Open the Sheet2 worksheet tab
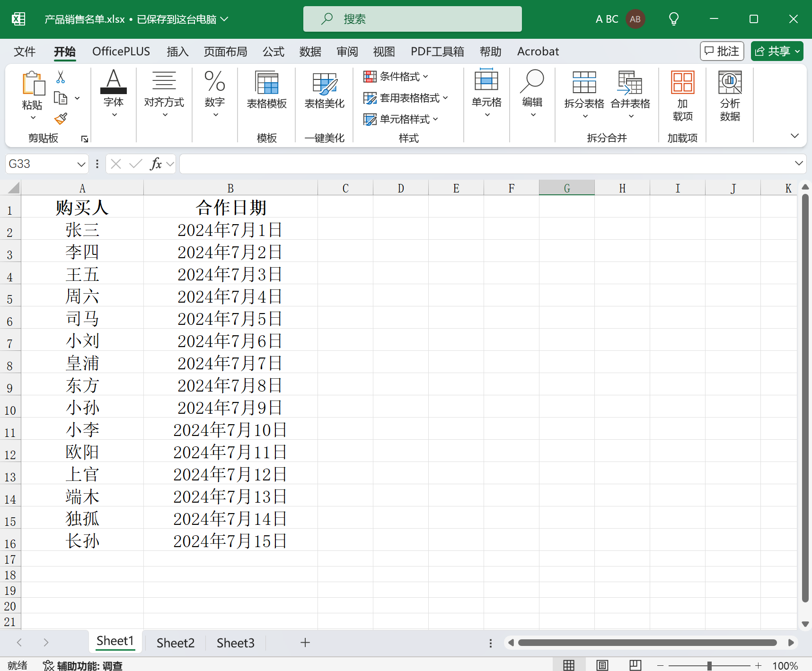812x671 pixels. [175, 643]
